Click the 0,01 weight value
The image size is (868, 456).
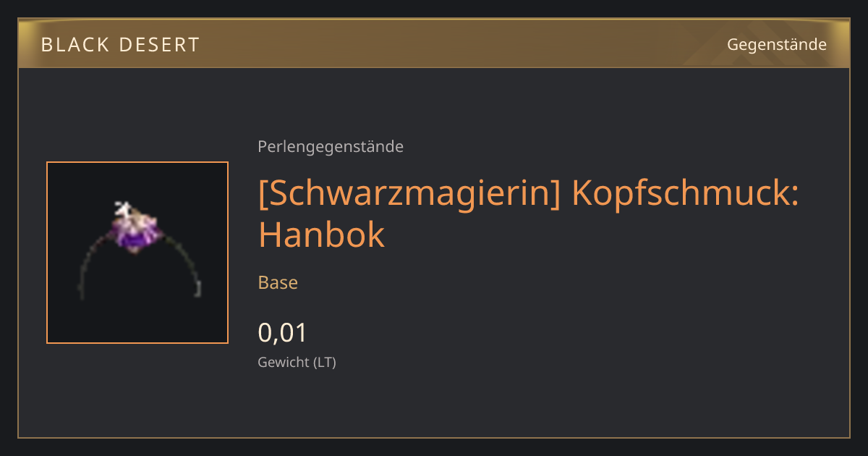(x=283, y=333)
